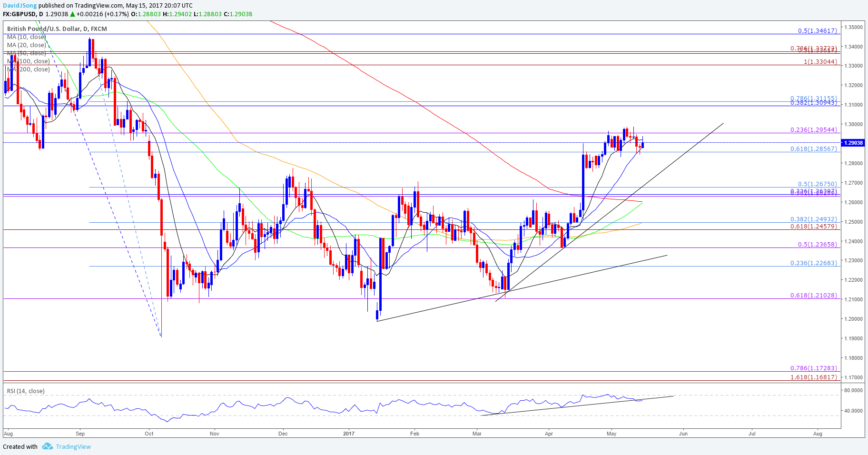Click the 1.20000 price axis value
The height and width of the screenshot is (455, 868).
[x=854, y=319]
